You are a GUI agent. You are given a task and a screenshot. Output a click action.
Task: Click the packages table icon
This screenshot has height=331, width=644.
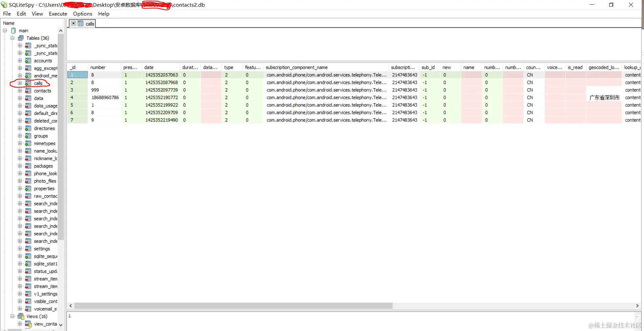click(x=28, y=166)
